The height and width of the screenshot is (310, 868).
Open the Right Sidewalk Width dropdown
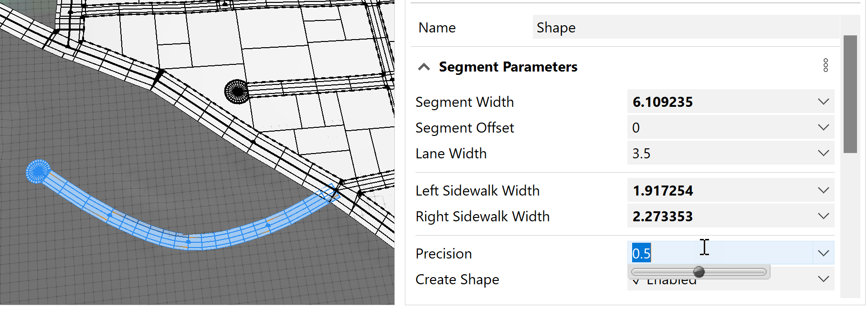(x=822, y=216)
